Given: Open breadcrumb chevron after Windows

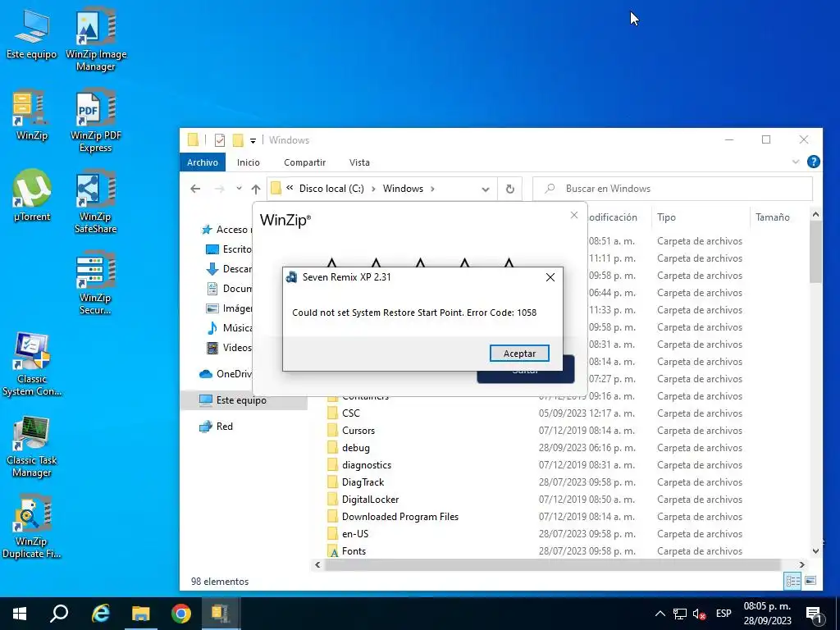Looking at the screenshot, I should (x=433, y=189).
